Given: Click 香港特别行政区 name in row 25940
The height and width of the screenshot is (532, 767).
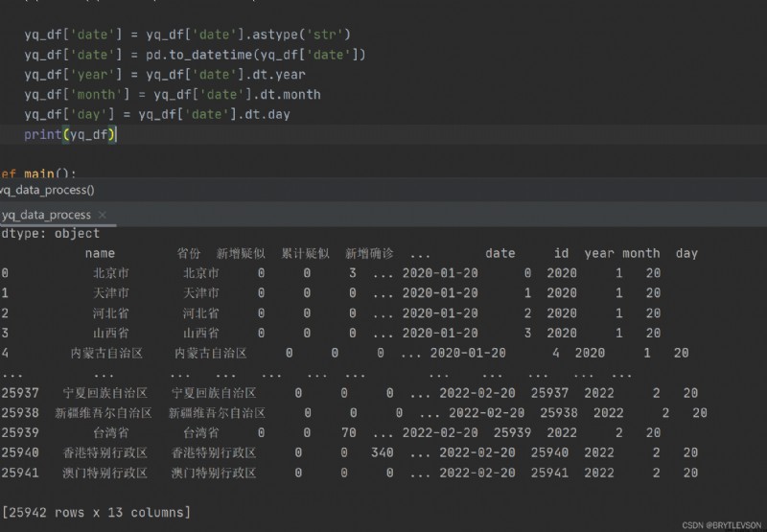Looking at the screenshot, I should tap(105, 452).
